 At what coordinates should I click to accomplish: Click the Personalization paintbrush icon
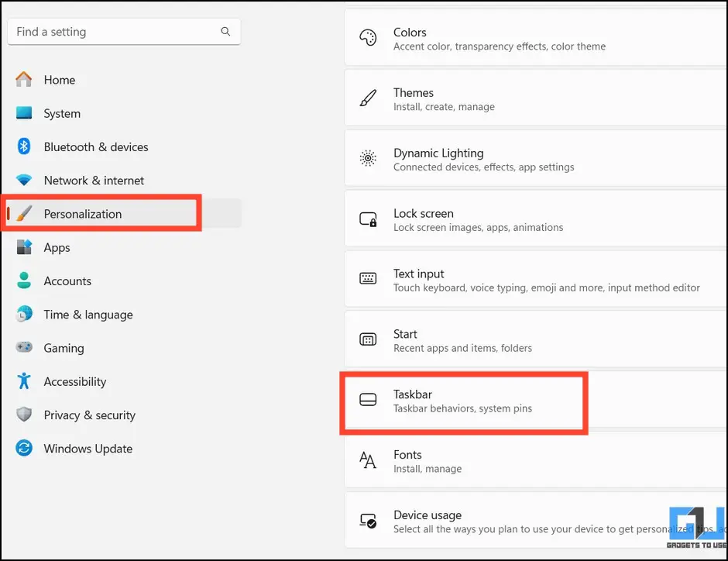click(24, 214)
